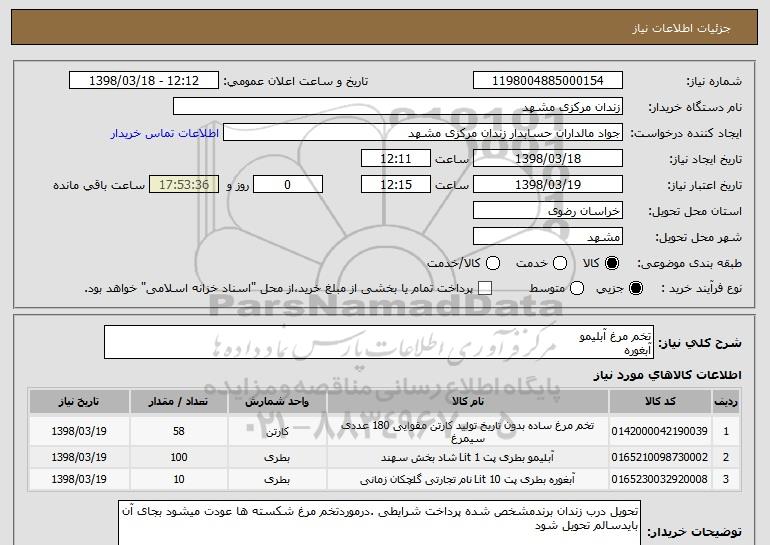The height and width of the screenshot is (545, 770).
Task: Select the کالا/خدمت radio button
Action: (x=493, y=263)
